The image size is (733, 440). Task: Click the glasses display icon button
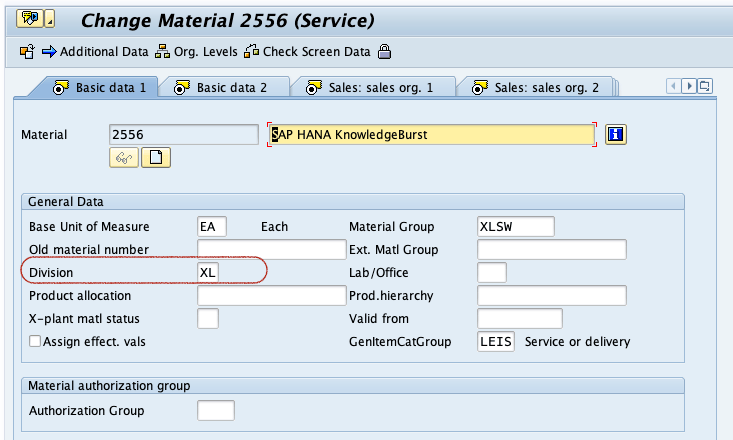tap(124, 158)
